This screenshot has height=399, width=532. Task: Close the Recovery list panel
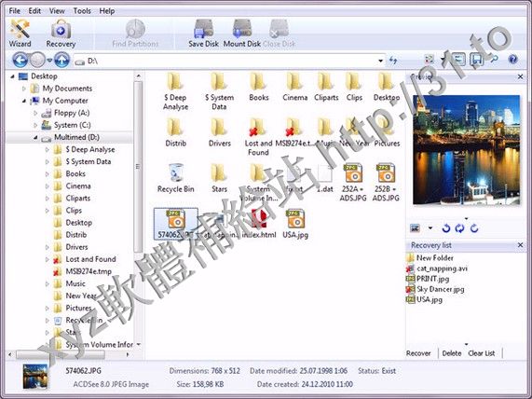520,245
